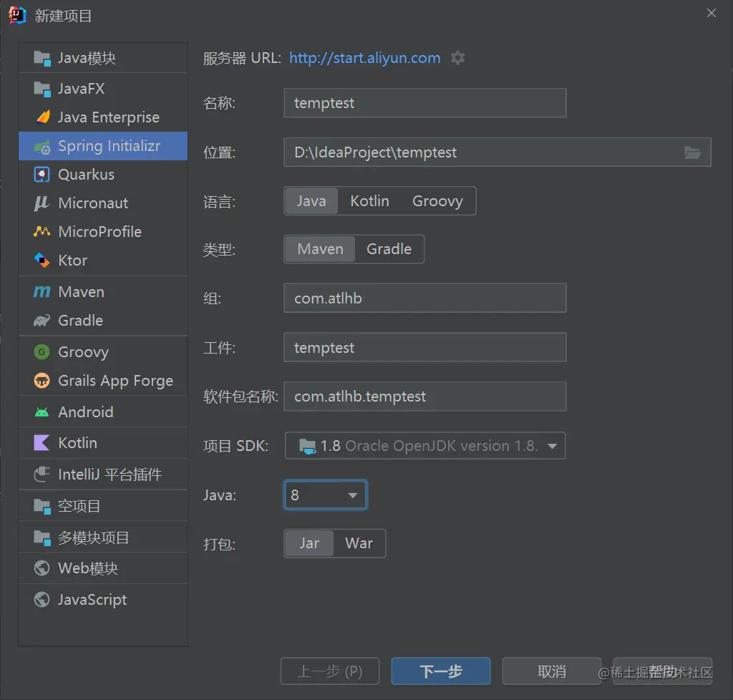
Task: Select MicroProfile in the sidebar list
Action: pos(103,231)
